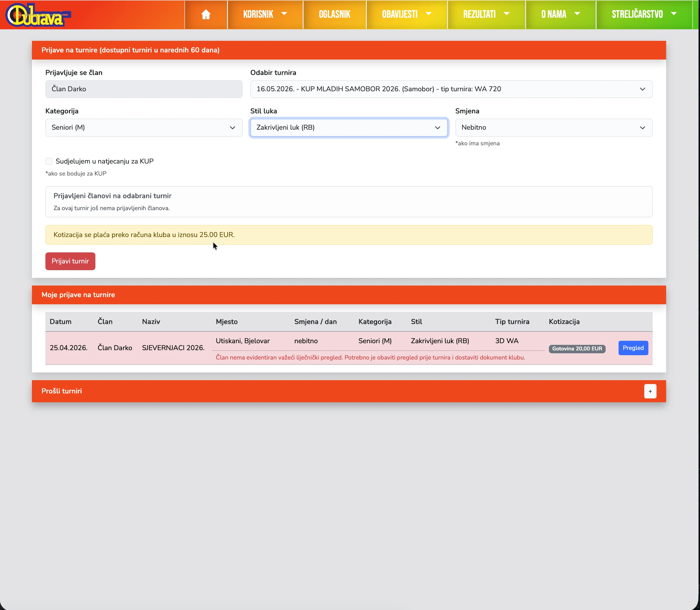Viewport: 700px width, 610px height.
Task: Click the home icon in navbar
Action: click(206, 14)
